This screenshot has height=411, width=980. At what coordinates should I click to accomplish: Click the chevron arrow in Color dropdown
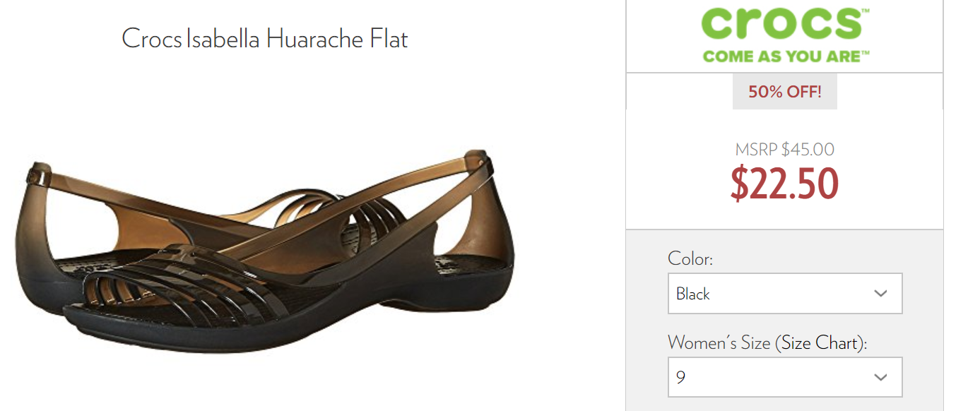(880, 294)
